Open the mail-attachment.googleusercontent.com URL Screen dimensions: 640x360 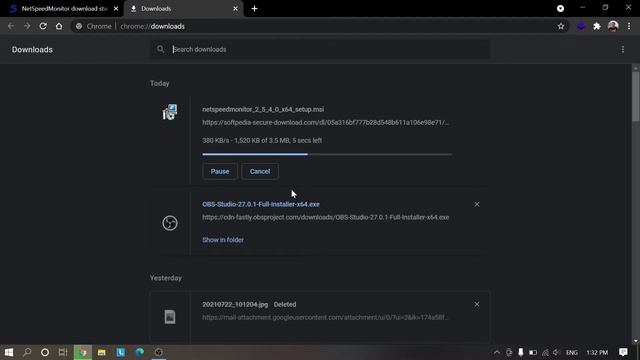[325, 318]
